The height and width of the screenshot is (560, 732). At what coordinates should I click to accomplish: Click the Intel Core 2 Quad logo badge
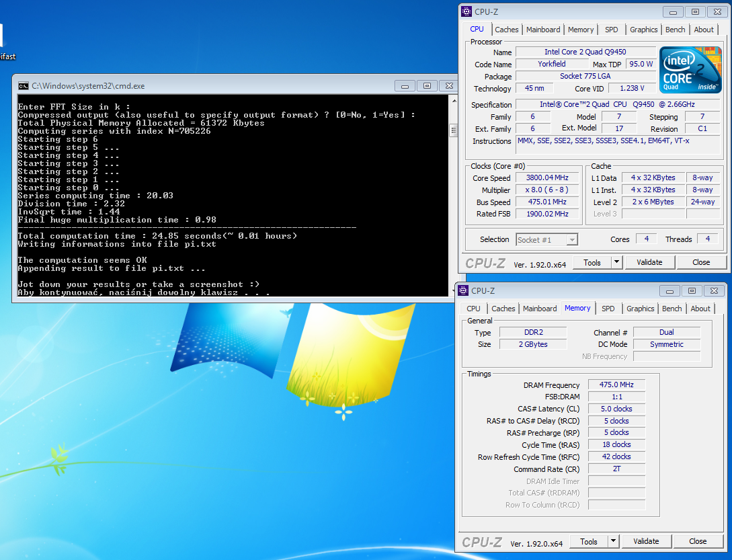click(x=690, y=69)
